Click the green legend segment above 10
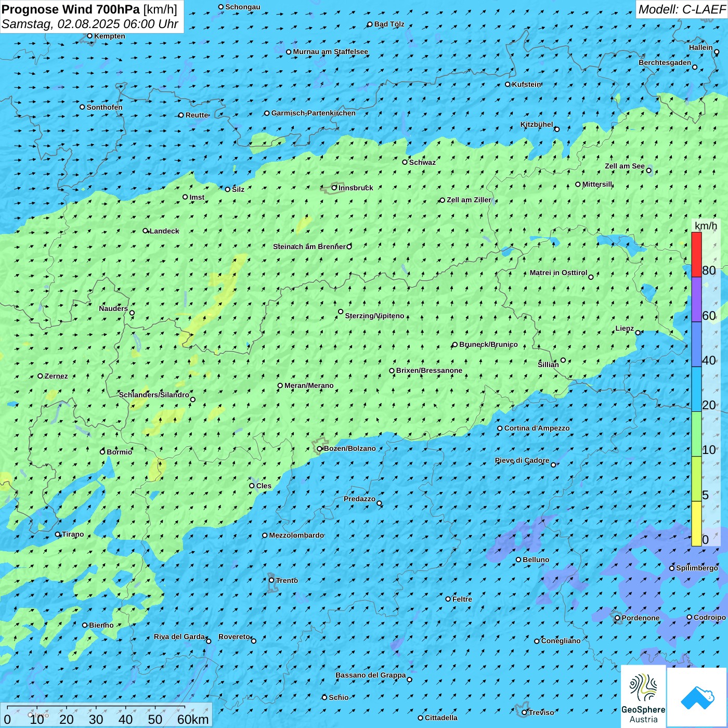This screenshot has width=728, height=728. [x=696, y=434]
